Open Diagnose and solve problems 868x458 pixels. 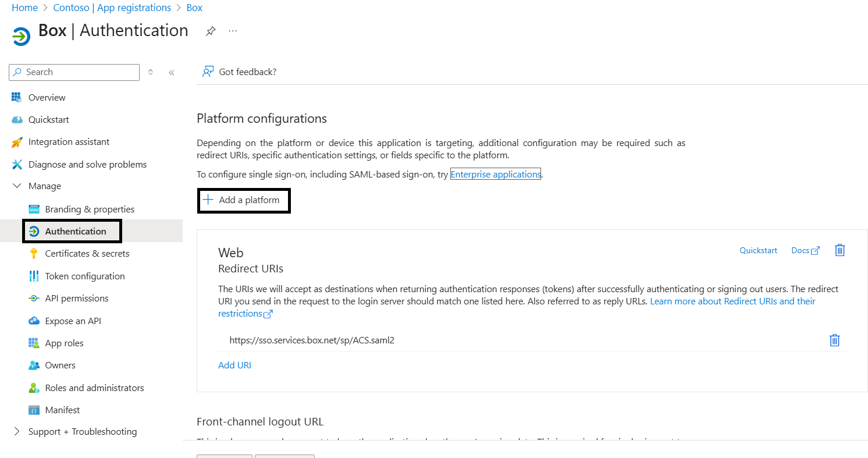click(x=87, y=164)
